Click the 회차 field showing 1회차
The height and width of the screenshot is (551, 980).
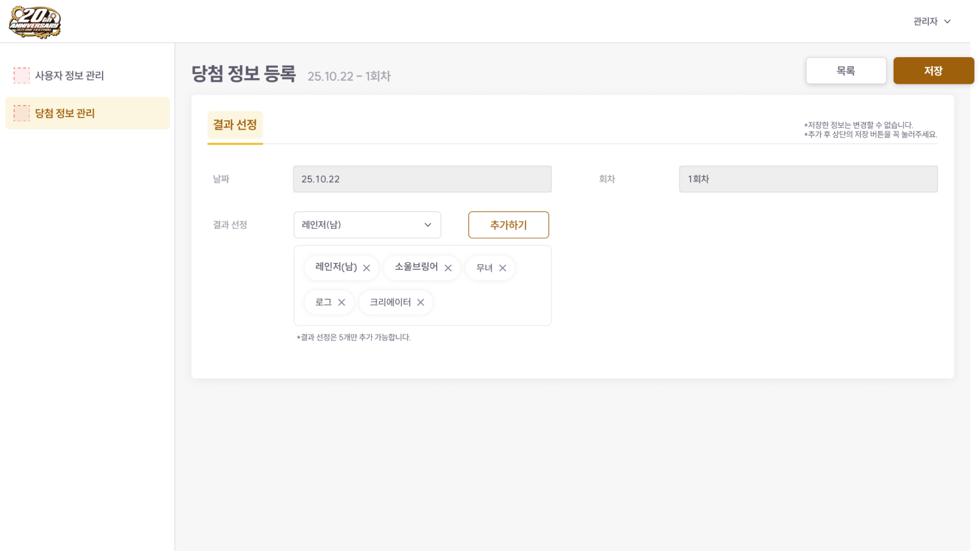(x=808, y=179)
